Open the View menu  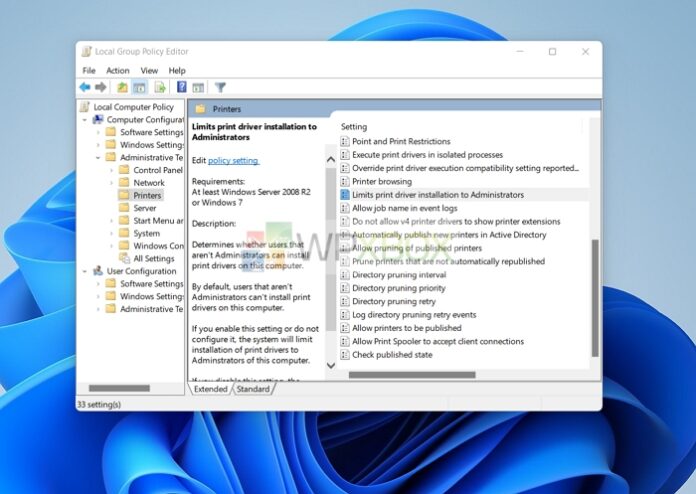(149, 71)
